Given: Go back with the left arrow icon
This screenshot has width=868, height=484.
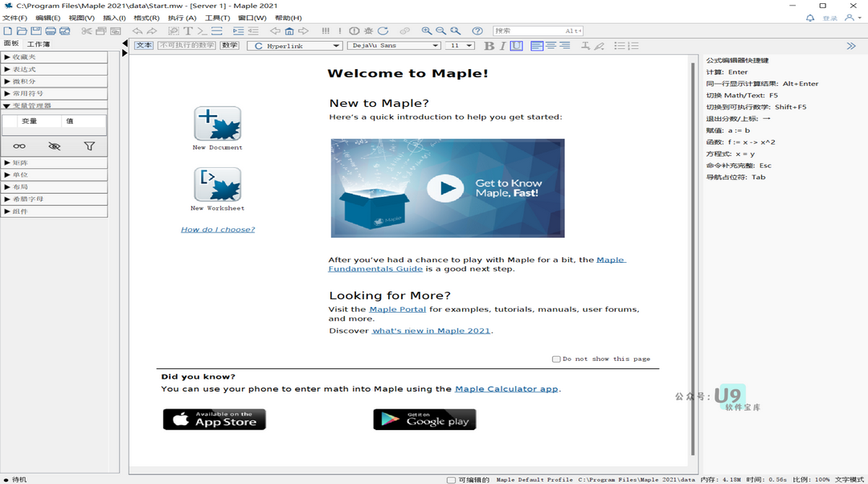Looking at the screenshot, I should [275, 31].
